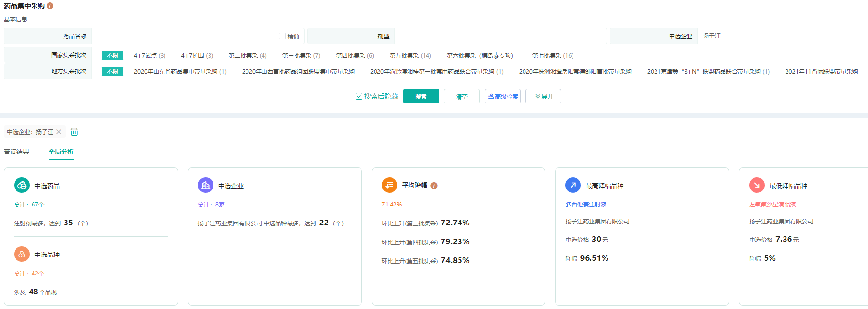Switch to the 查询结果 tab
The image size is (868, 309).
16,152
